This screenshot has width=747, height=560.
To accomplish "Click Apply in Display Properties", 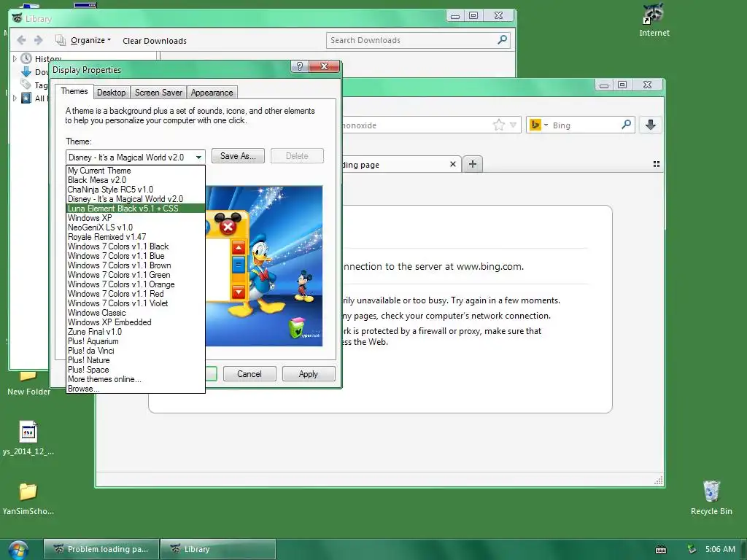I will pos(309,374).
